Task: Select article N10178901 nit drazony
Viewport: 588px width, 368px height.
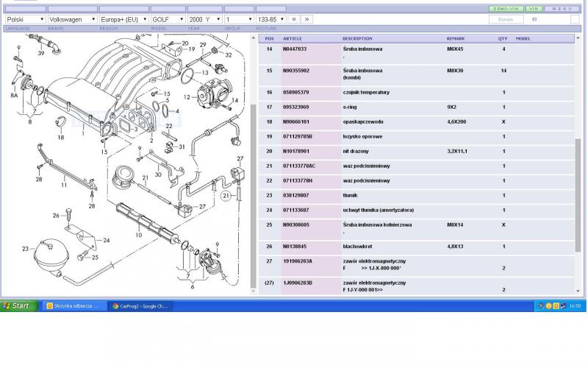Action: click(296, 152)
